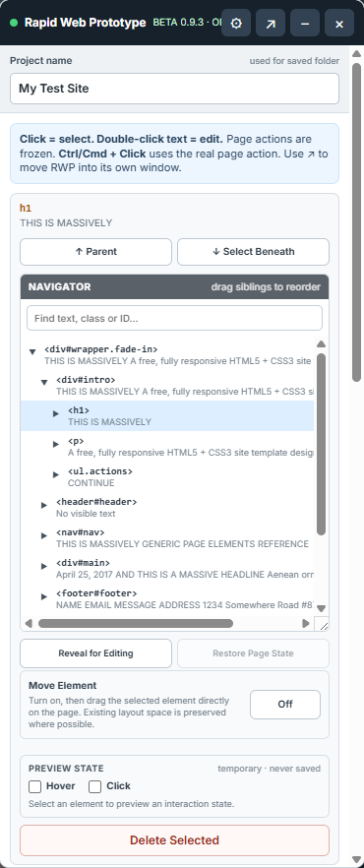
Task: Close the Rapid Web Prototype panel
Action: pyautogui.click(x=339, y=24)
